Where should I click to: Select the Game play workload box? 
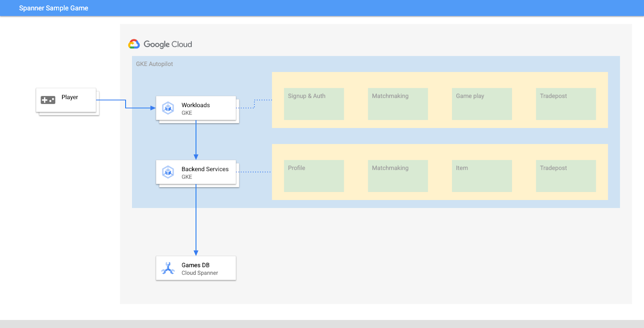coord(481,104)
